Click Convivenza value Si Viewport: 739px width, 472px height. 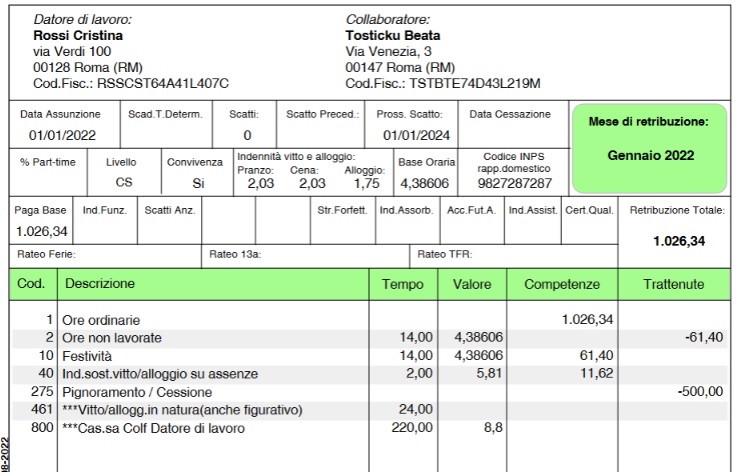[198, 183]
